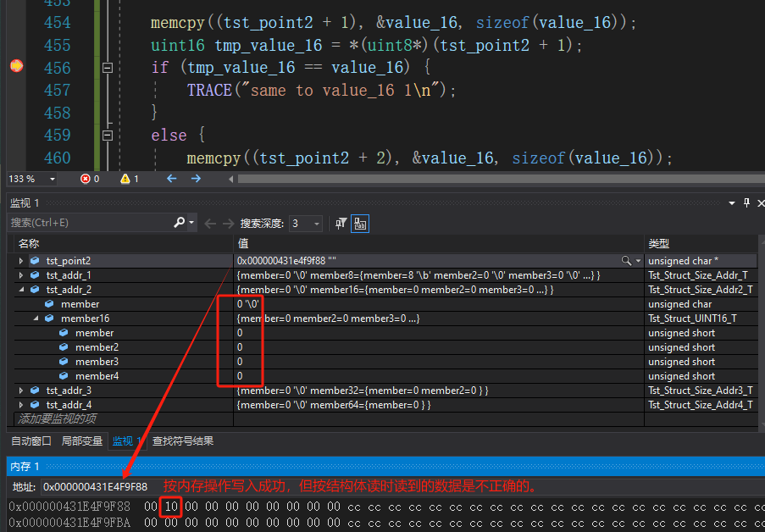Toggle pin on the Watch 1 panel
This screenshot has width=765, height=532.
coord(746,202)
